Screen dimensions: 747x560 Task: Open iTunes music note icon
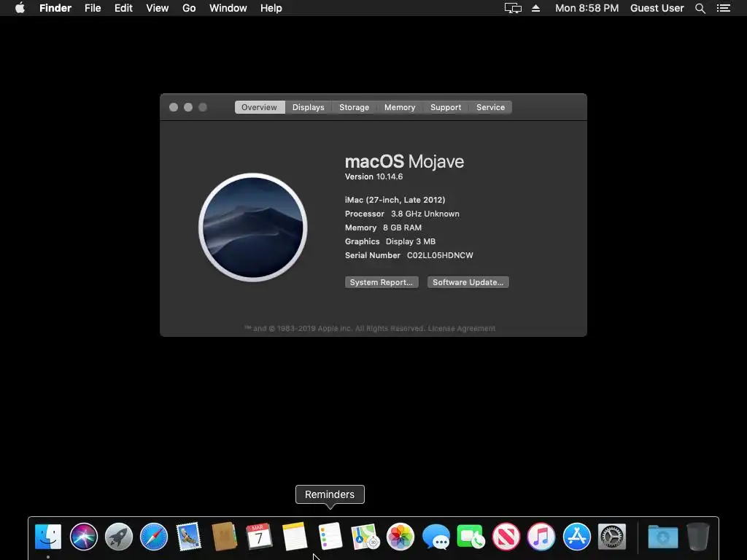(x=541, y=537)
